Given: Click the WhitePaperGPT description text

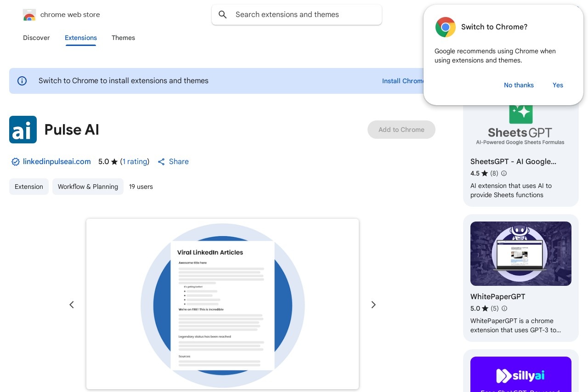Looking at the screenshot, I should [515, 325].
